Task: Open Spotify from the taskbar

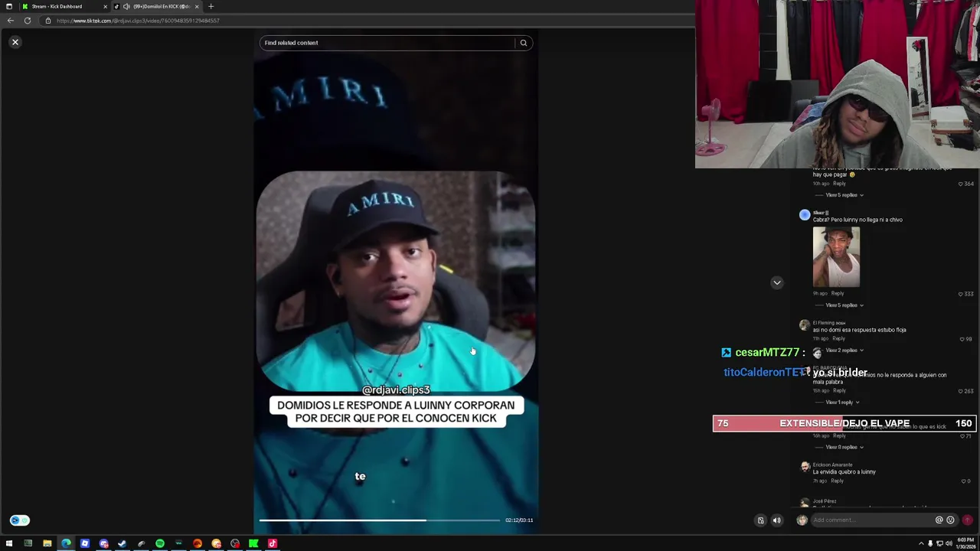Action: click(x=159, y=544)
